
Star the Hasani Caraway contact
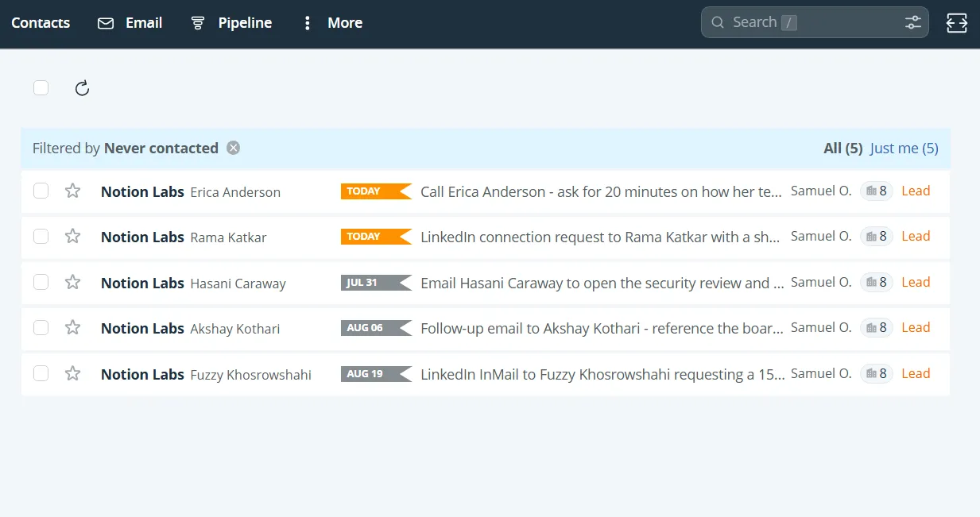(x=72, y=282)
